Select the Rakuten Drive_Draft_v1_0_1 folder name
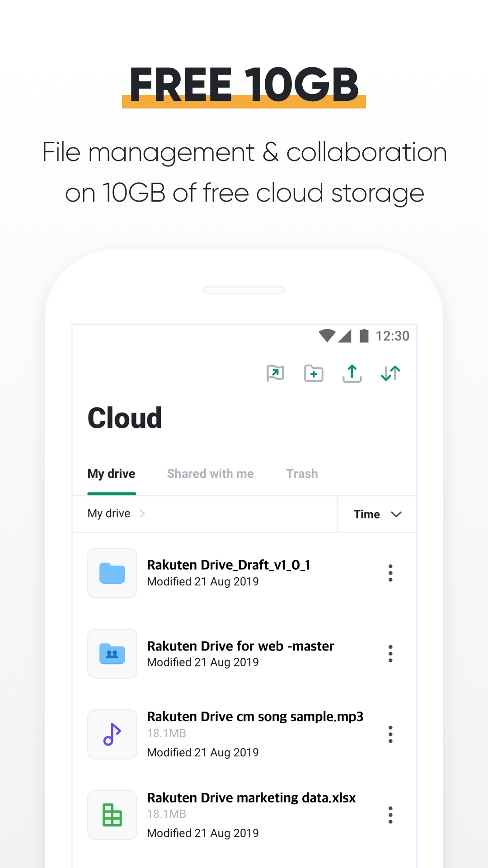The width and height of the screenshot is (488, 868). click(x=229, y=565)
